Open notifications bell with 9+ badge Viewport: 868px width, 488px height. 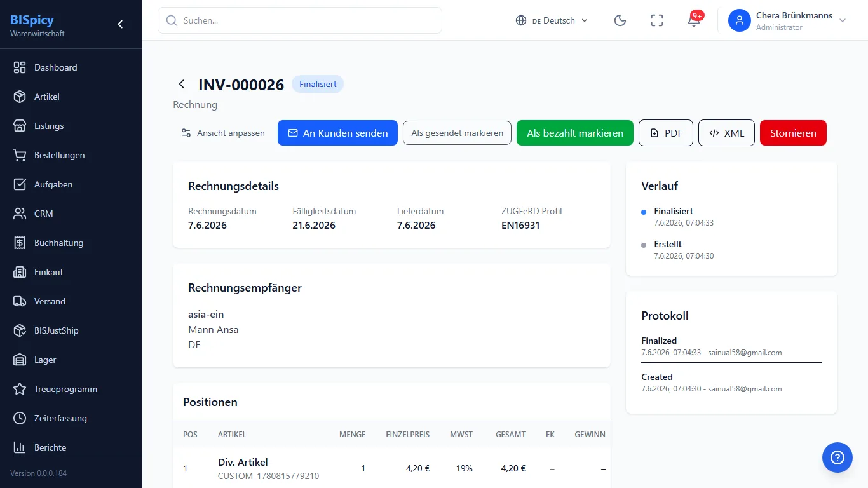694,20
